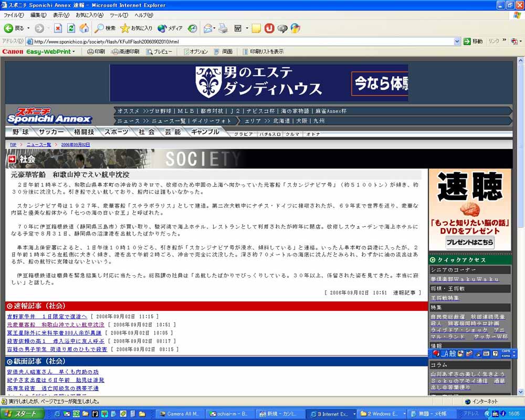
Task: Select the サッカー navigation tab
Action: (51, 132)
